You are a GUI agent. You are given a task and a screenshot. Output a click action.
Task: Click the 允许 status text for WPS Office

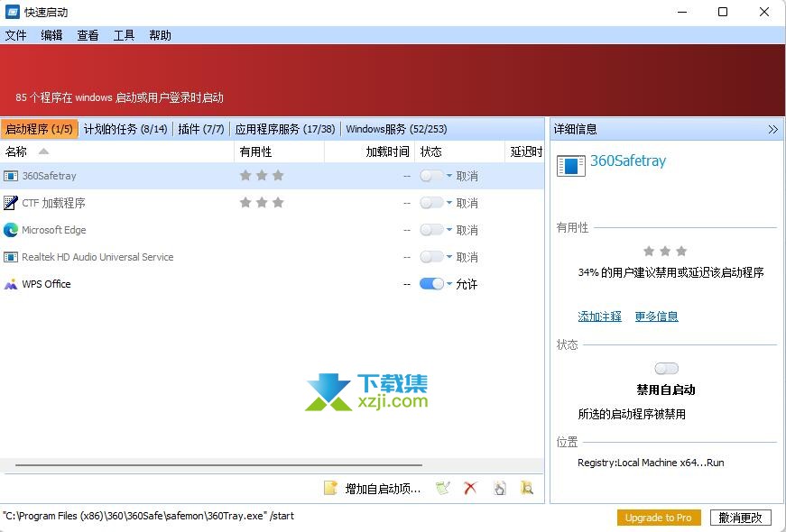(x=467, y=285)
